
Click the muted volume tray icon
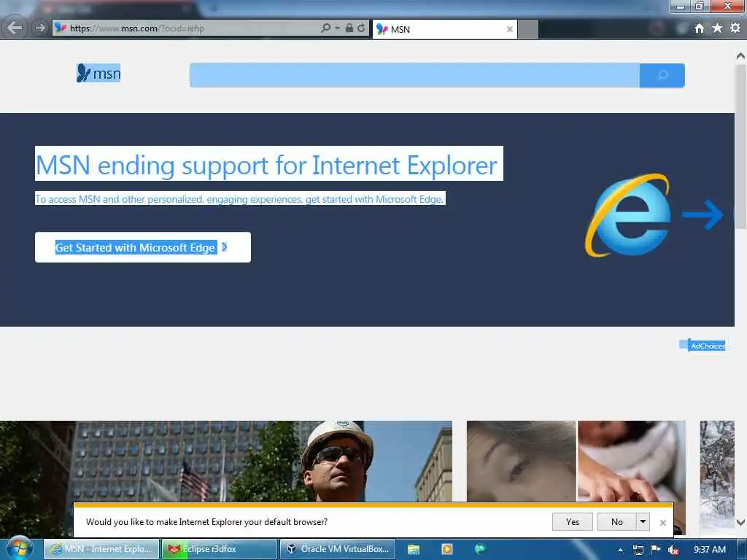[x=673, y=550]
